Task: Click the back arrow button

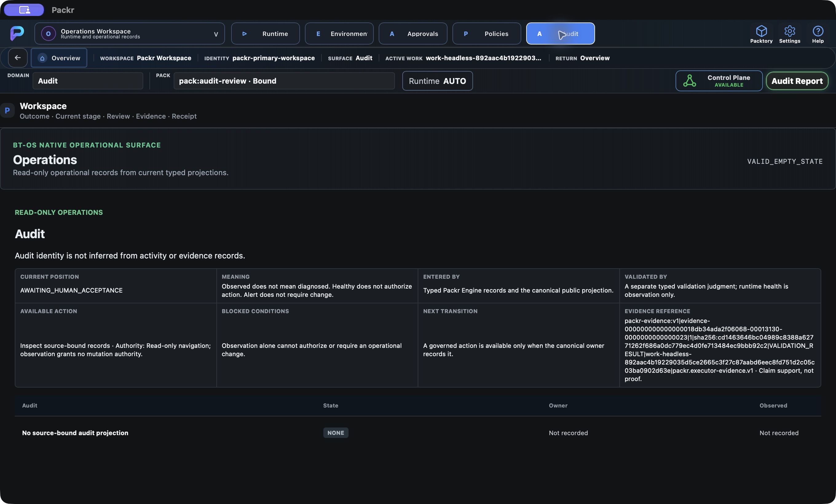Action: [x=18, y=58]
